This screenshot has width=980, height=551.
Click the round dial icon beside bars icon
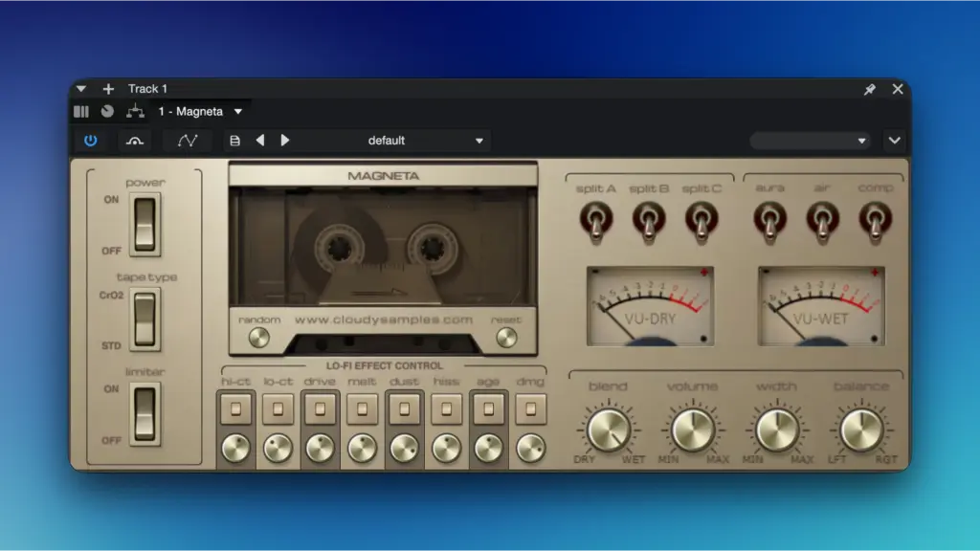pos(107,111)
